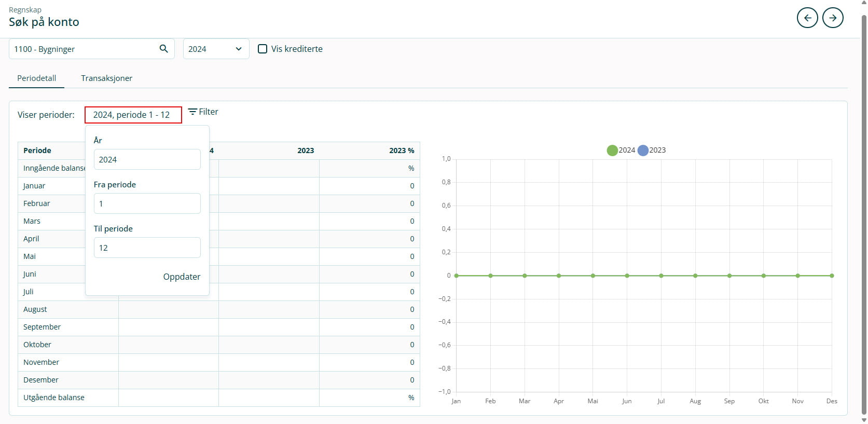Focus the Til periode field
The width and height of the screenshot is (868, 424).
click(147, 248)
